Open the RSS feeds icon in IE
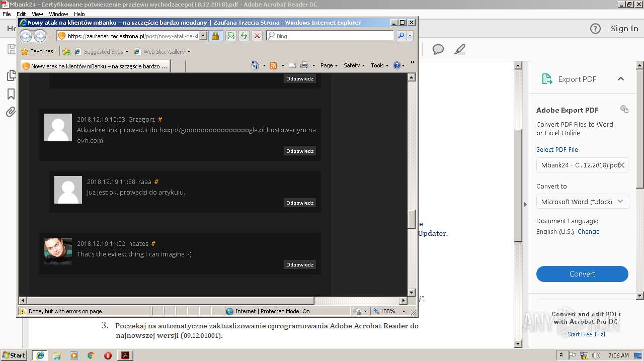The width and height of the screenshot is (644, 362). pyautogui.click(x=273, y=65)
